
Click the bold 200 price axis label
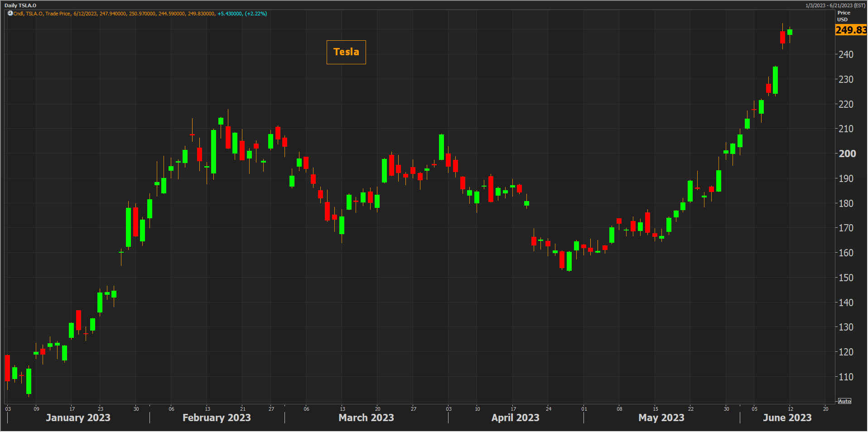click(847, 154)
